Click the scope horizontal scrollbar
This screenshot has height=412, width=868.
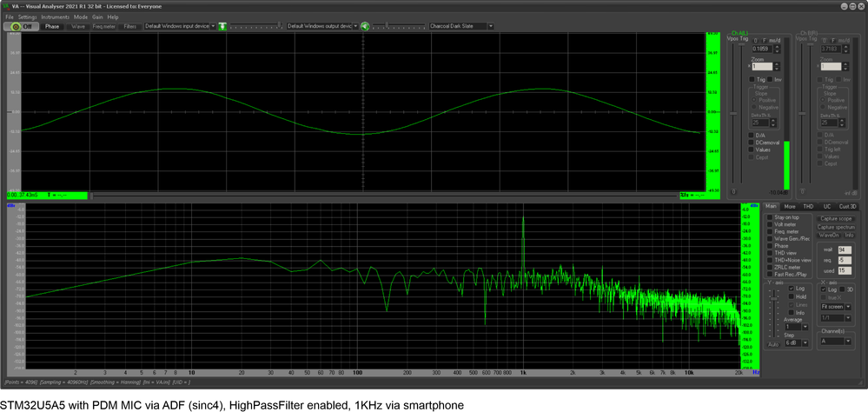pos(384,195)
